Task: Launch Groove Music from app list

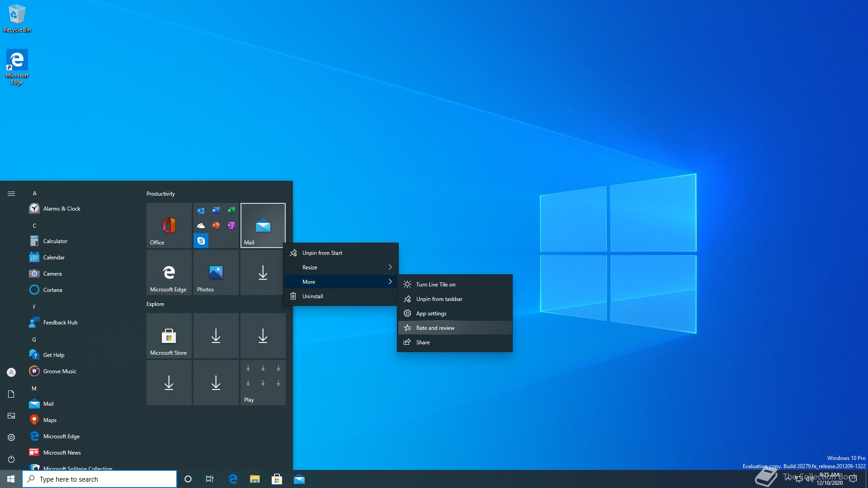Action: 60,371
